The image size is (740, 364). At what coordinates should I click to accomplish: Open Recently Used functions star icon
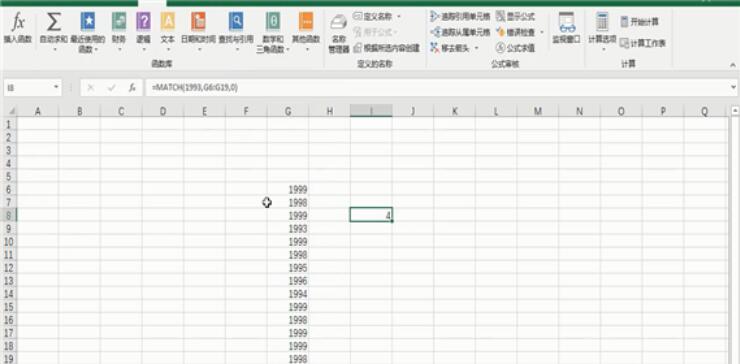pos(87,22)
